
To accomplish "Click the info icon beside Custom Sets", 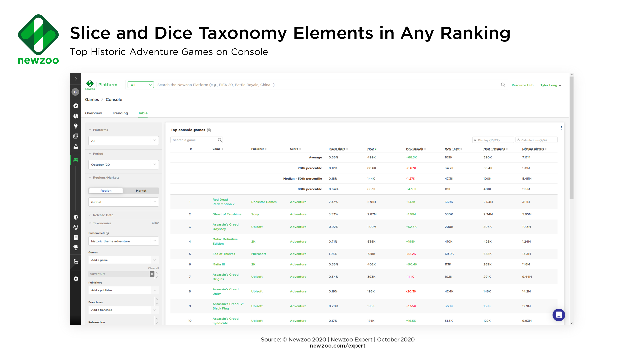I will (x=107, y=233).
